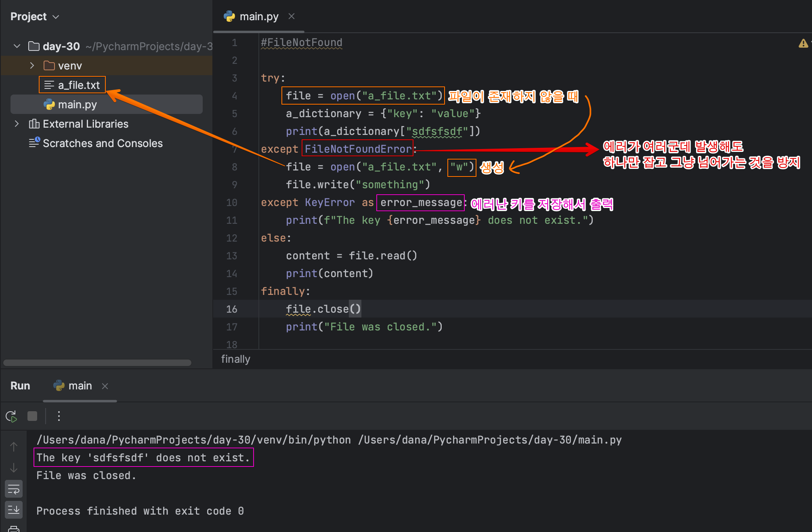The height and width of the screenshot is (532, 812).
Task: Click the FileNotFoundError exception name
Action: pos(358,149)
